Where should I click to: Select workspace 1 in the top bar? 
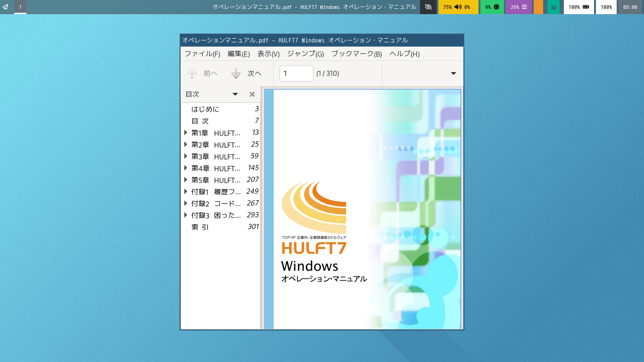(20, 7)
